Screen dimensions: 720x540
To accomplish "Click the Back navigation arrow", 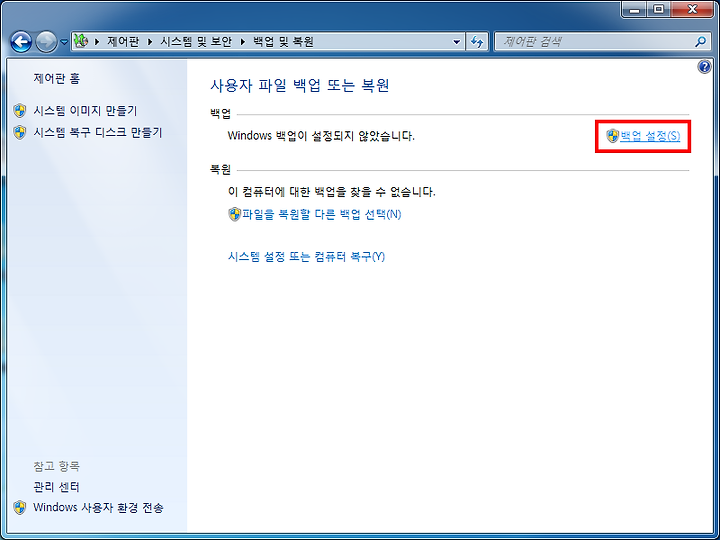I will click(x=21, y=42).
